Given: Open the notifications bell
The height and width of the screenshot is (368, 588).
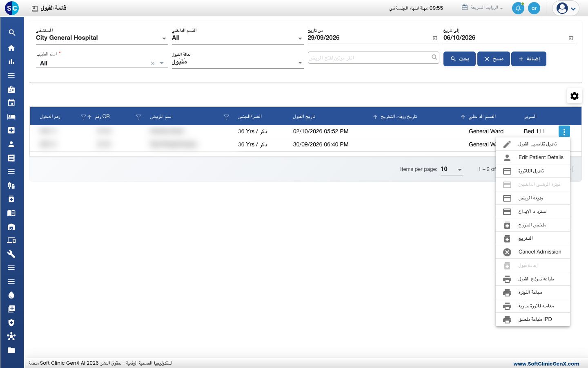Looking at the screenshot, I should (x=518, y=8).
